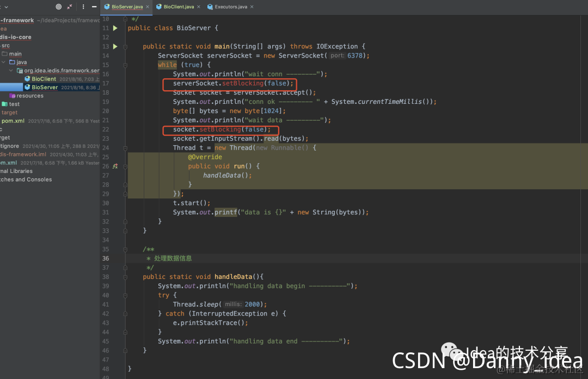588x379 pixels.
Task: Collapse all nodes in project panel
Action: (70, 7)
